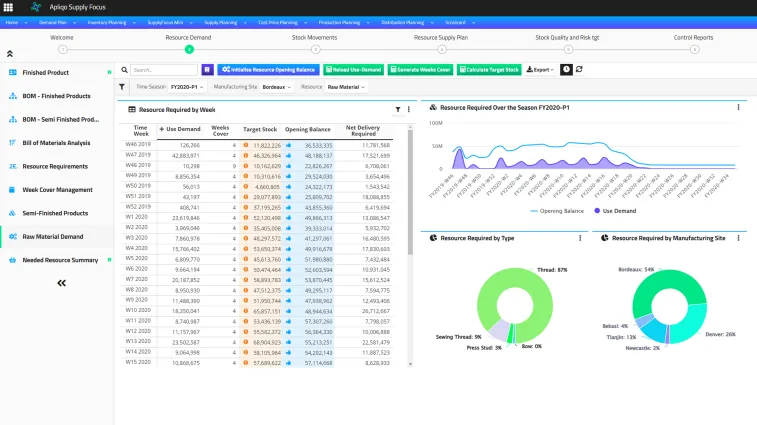Click the Search input field
The height and width of the screenshot is (425, 757).
pyautogui.click(x=163, y=70)
